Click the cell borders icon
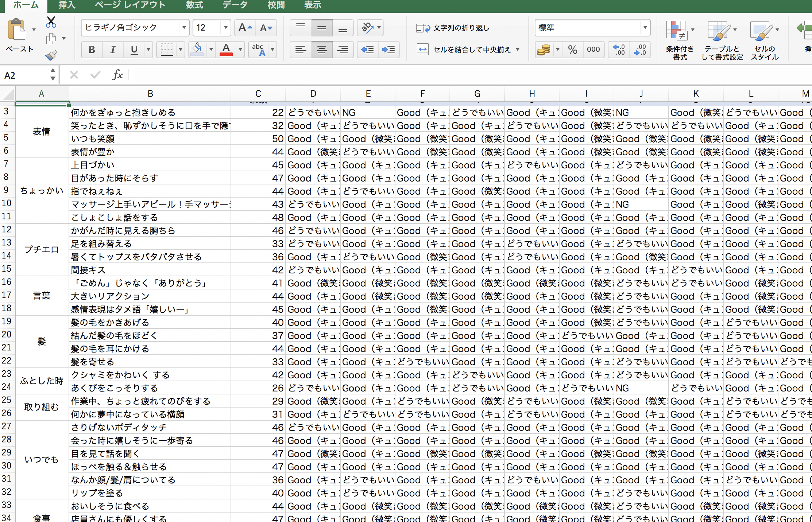 click(x=167, y=50)
